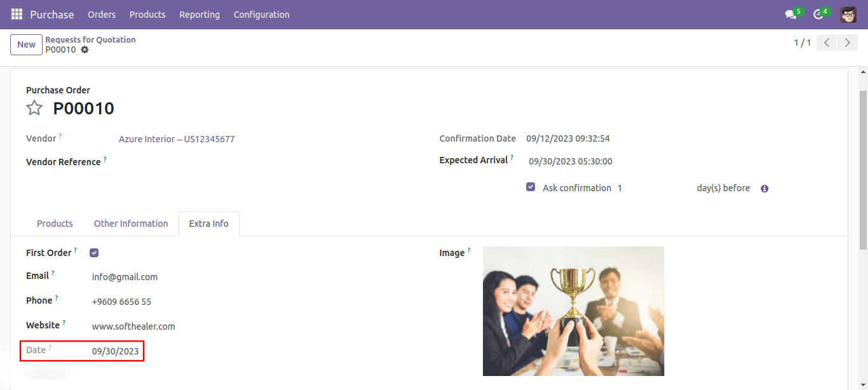
Task: Toggle the Ask confirmation checkbox
Action: (x=531, y=187)
